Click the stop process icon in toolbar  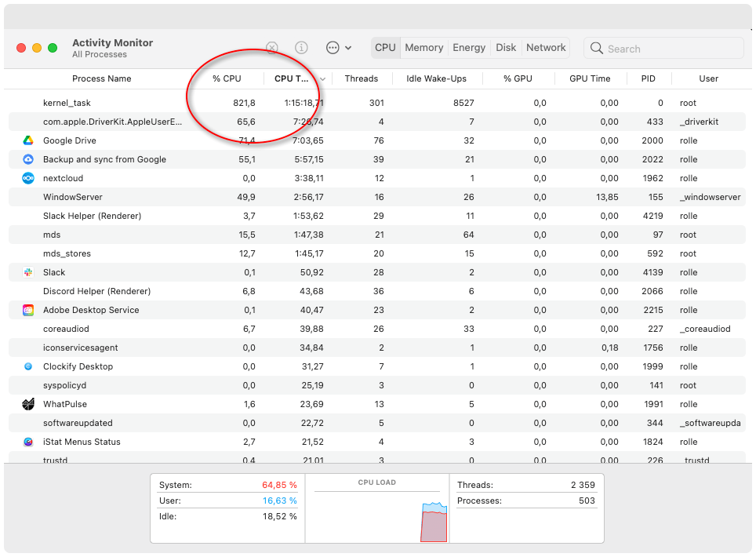pos(272,48)
